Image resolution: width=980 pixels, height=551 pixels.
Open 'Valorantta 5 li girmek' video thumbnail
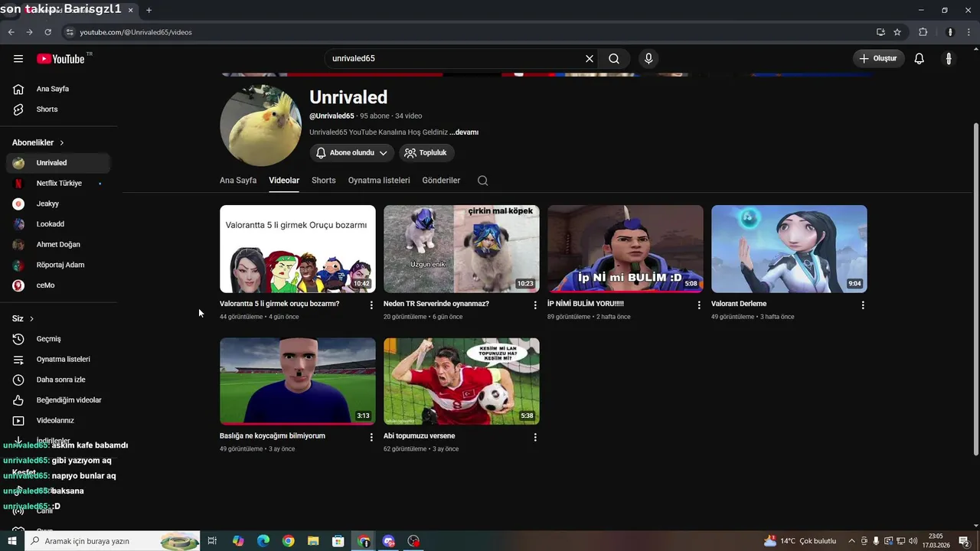pos(298,249)
